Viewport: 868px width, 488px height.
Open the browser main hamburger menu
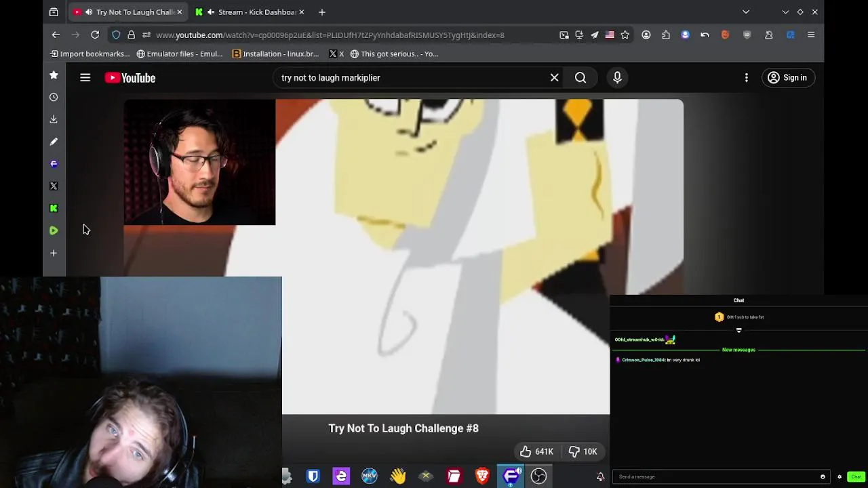[811, 35]
